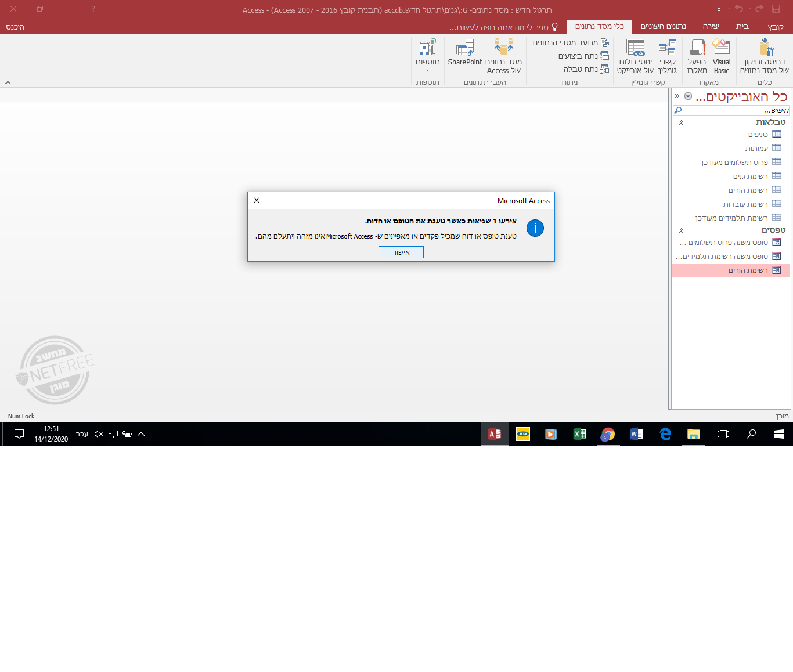Select the Database Tools (כלי מסד נתונים) tab
793x672 pixels.
(599, 27)
